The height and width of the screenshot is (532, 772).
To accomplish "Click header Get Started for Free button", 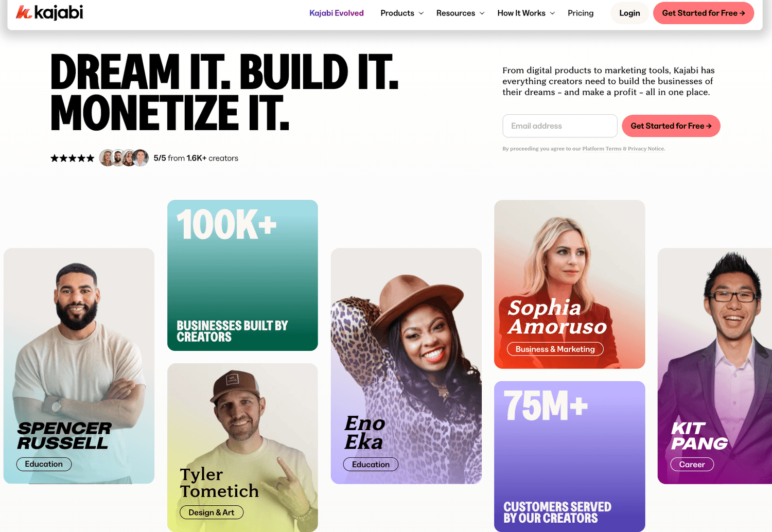I will (x=704, y=13).
